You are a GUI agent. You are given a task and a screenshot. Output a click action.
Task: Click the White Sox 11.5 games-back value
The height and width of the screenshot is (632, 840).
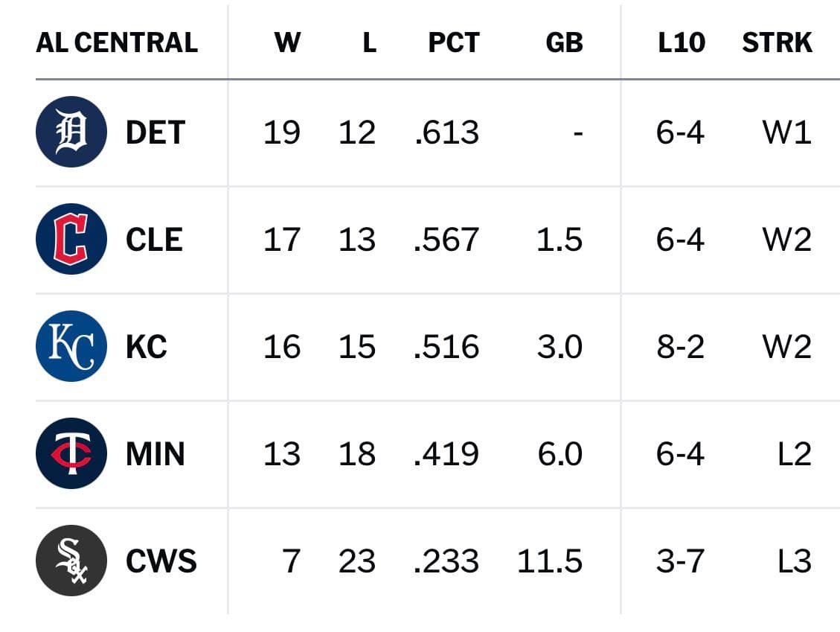pyautogui.click(x=550, y=561)
